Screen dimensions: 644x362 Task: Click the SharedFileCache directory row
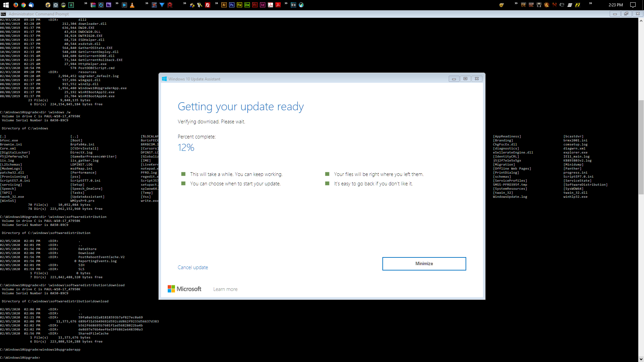(54, 334)
